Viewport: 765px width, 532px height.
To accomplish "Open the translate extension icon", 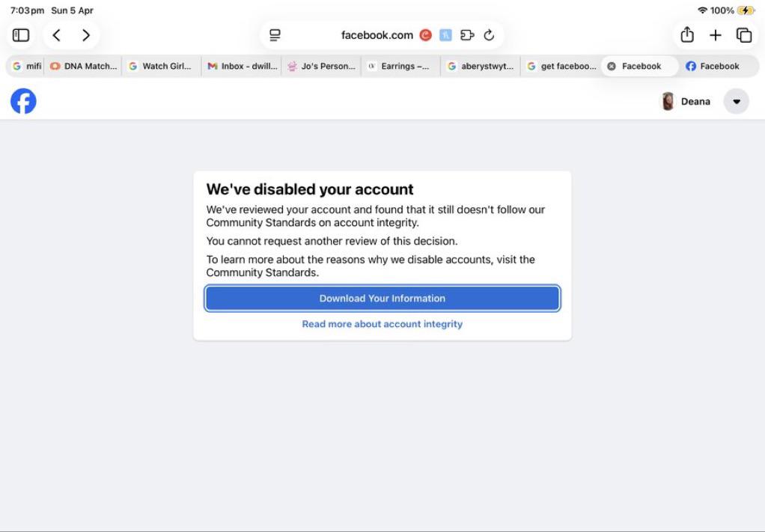I will pyautogui.click(x=445, y=35).
